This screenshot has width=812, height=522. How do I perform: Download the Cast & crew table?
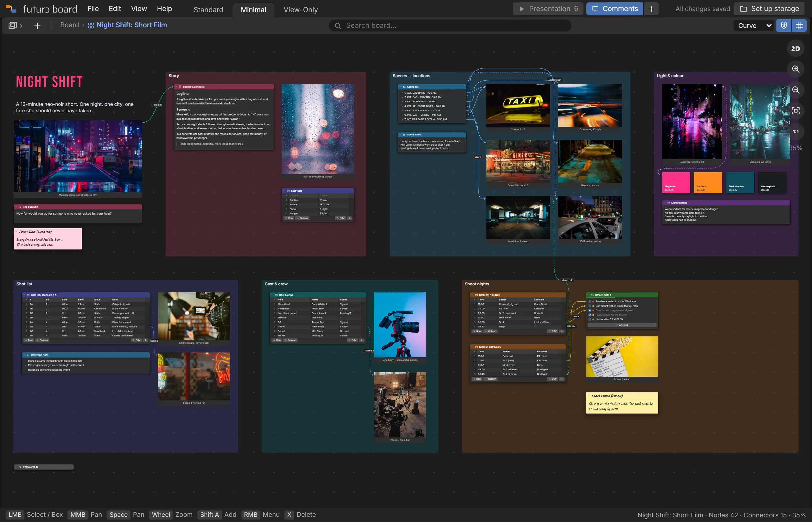click(x=361, y=340)
